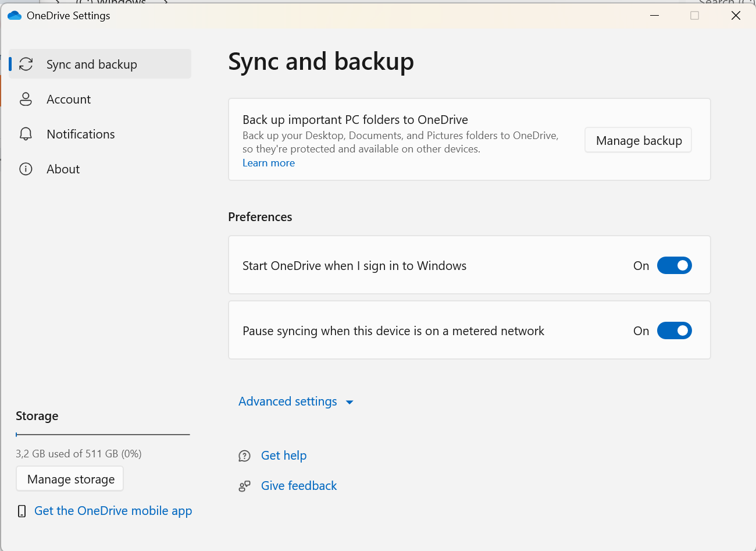756x551 pixels.
Task: Click the storage usage progress bar
Action: coord(103,434)
